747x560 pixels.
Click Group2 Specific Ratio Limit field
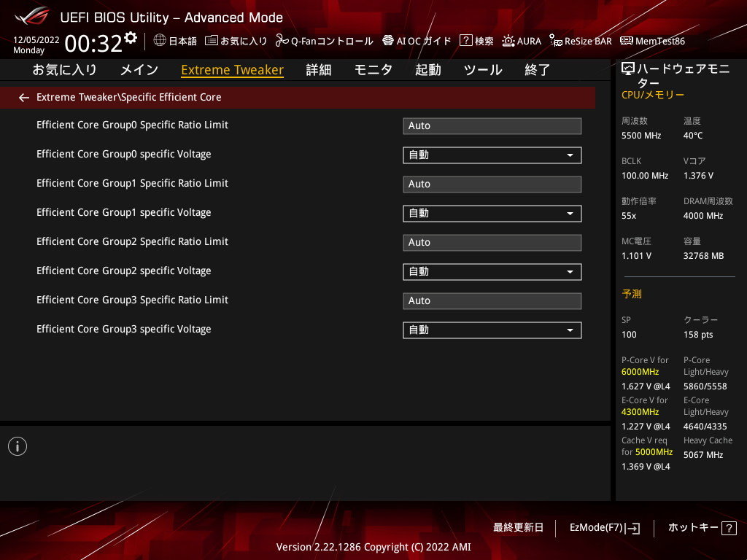492,243
